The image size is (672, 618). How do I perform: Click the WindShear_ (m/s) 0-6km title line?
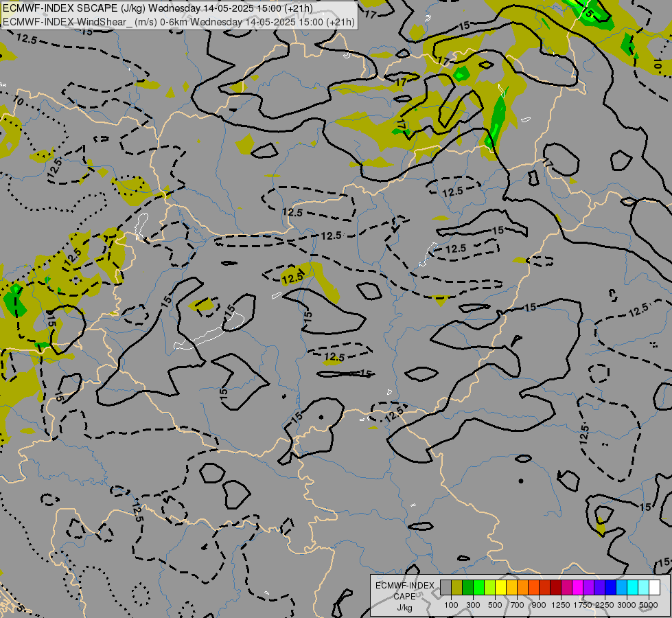click(178, 22)
